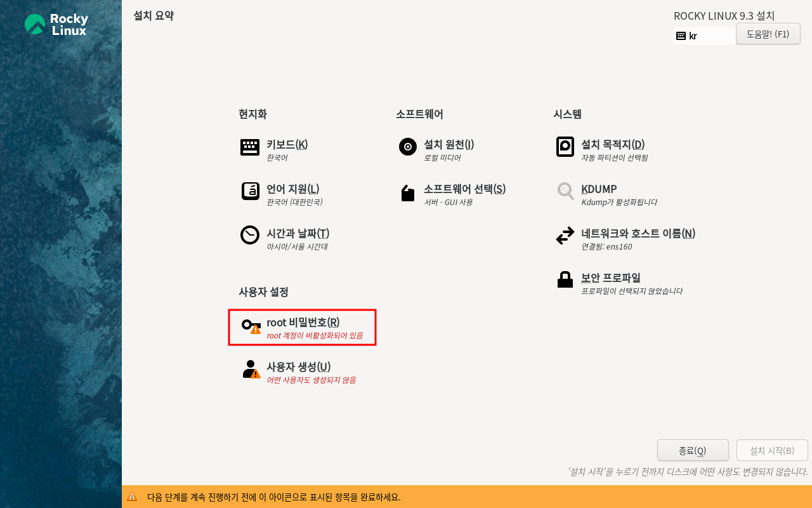The height and width of the screenshot is (508, 812).
Task: Click the warning icon in the orange bar
Action: coord(132,497)
